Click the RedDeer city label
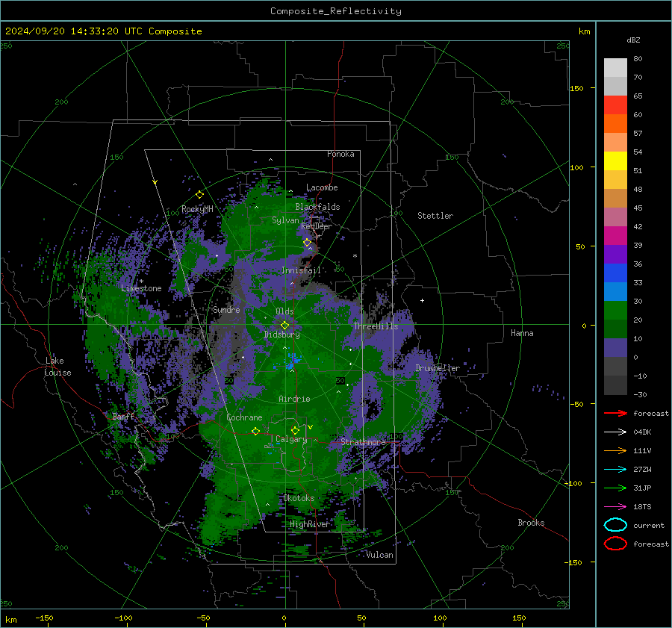Image resolution: width=672 pixels, height=628 pixels. tap(317, 226)
